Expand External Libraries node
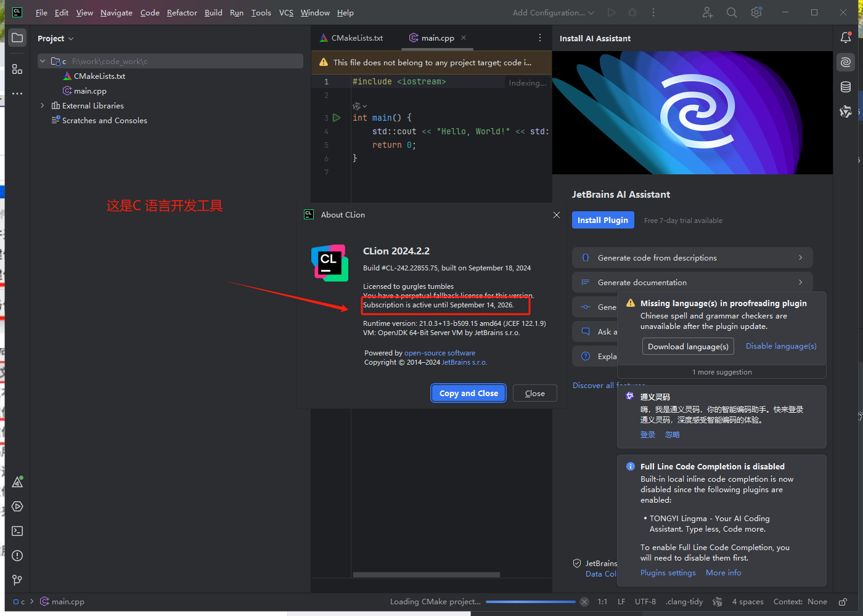The image size is (863, 616). [43, 105]
